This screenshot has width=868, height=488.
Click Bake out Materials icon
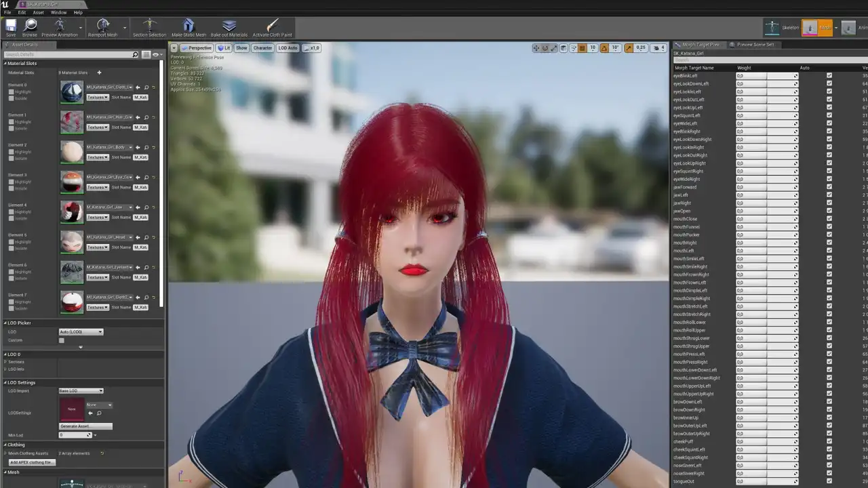229,27
